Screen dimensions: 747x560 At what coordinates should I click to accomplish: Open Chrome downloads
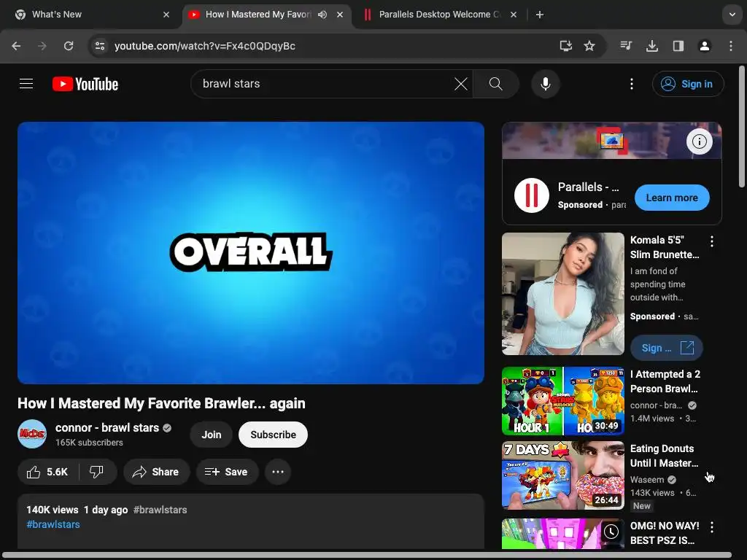point(652,46)
